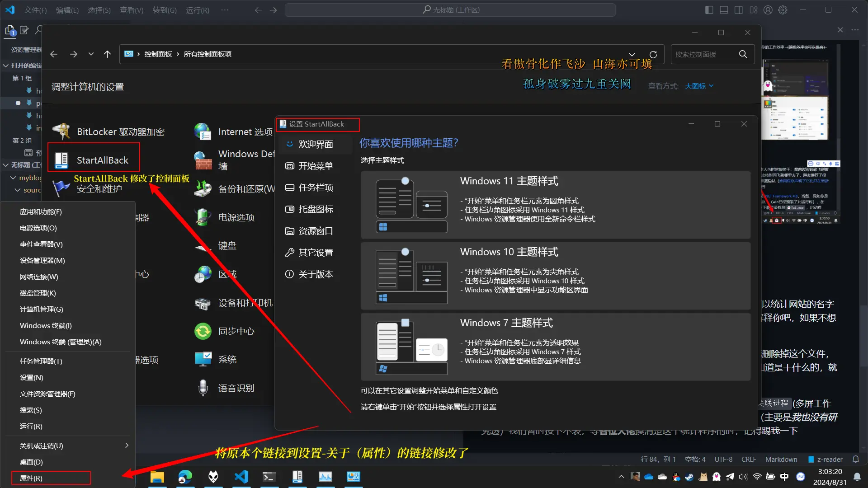
Task: Select the Windows 11 主题样式 option
Action: [x=556, y=205]
